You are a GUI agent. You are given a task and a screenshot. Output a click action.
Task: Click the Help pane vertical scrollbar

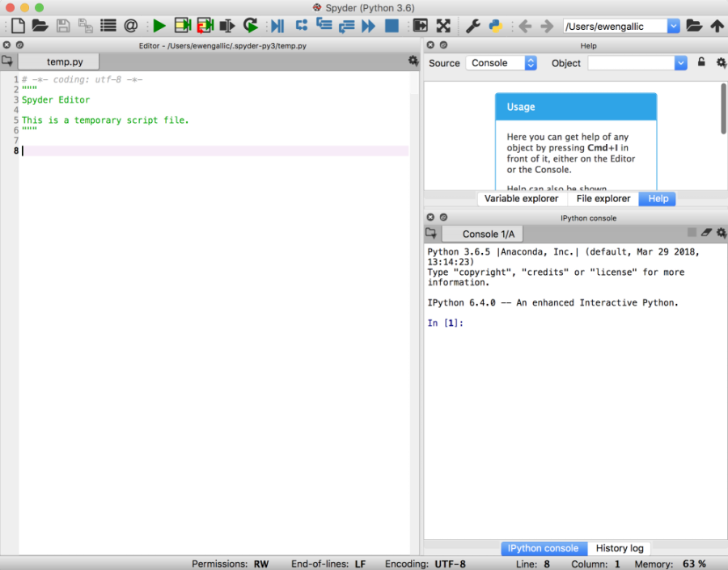click(723, 109)
